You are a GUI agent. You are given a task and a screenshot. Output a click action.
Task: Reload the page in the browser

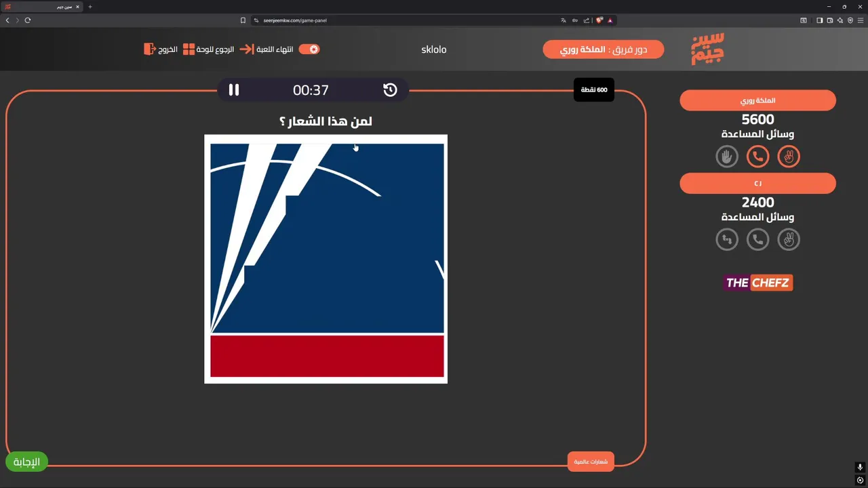(x=28, y=20)
